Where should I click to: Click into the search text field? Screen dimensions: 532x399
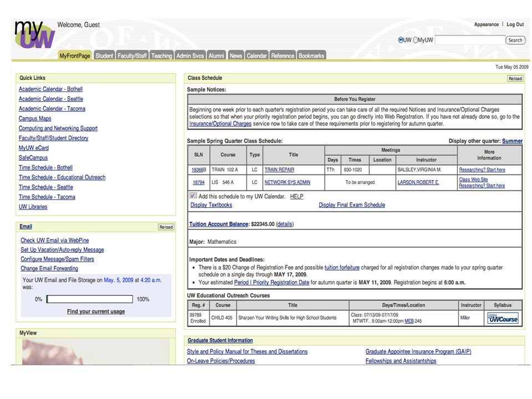point(470,40)
